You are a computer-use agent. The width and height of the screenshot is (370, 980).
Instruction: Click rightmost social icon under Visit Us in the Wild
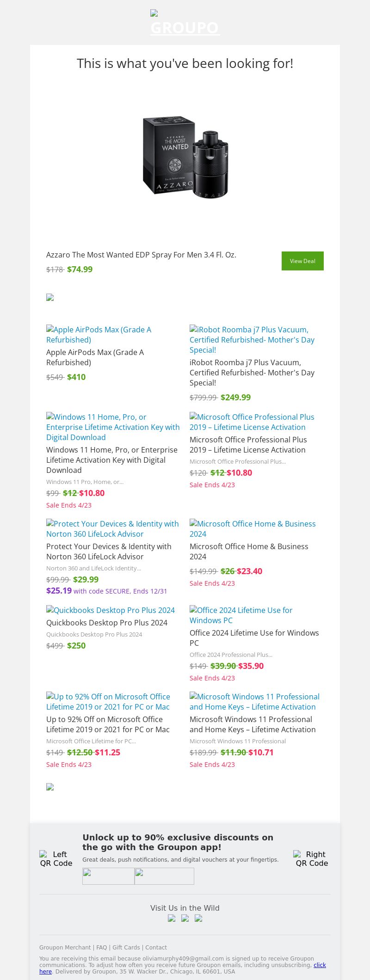(198, 919)
